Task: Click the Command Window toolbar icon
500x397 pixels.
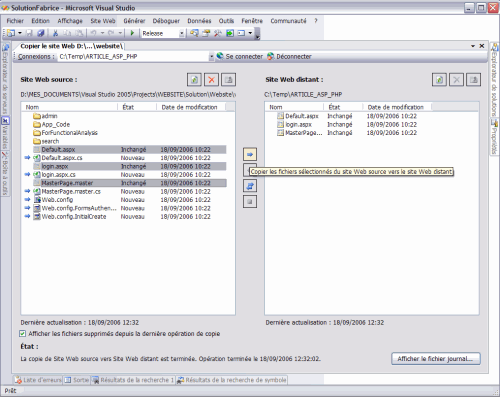Action: coord(241,33)
